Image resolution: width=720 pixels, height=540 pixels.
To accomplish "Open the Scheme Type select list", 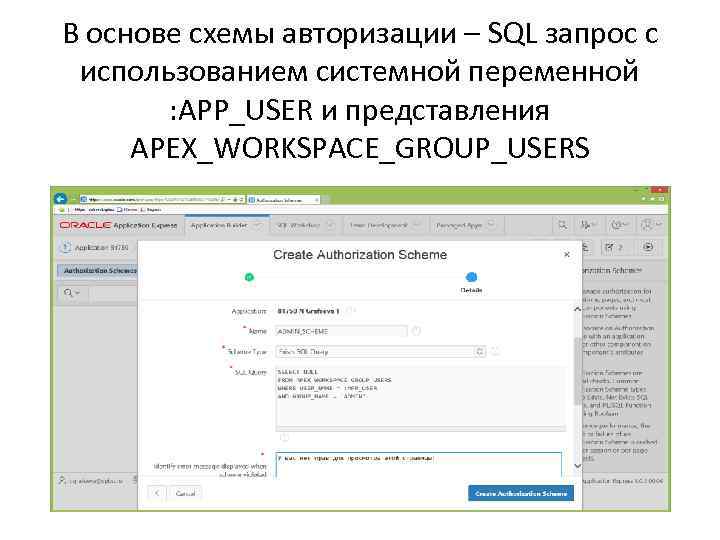I will pyautogui.click(x=380, y=352).
